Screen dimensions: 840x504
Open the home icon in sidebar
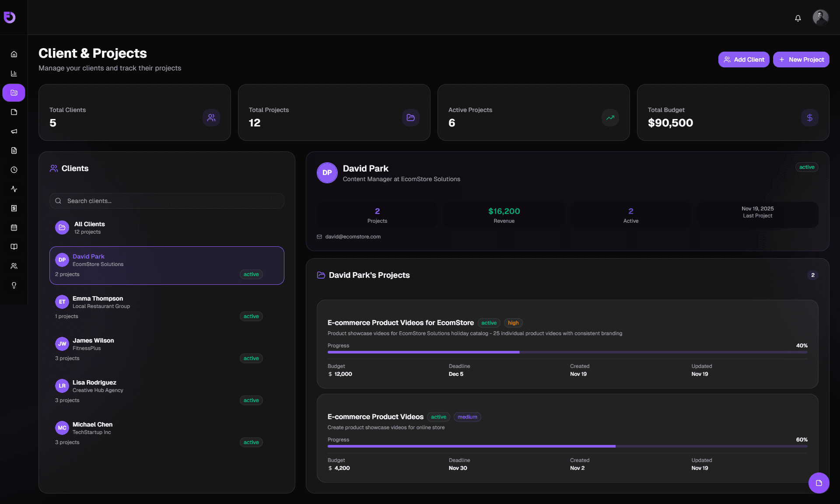(x=14, y=54)
